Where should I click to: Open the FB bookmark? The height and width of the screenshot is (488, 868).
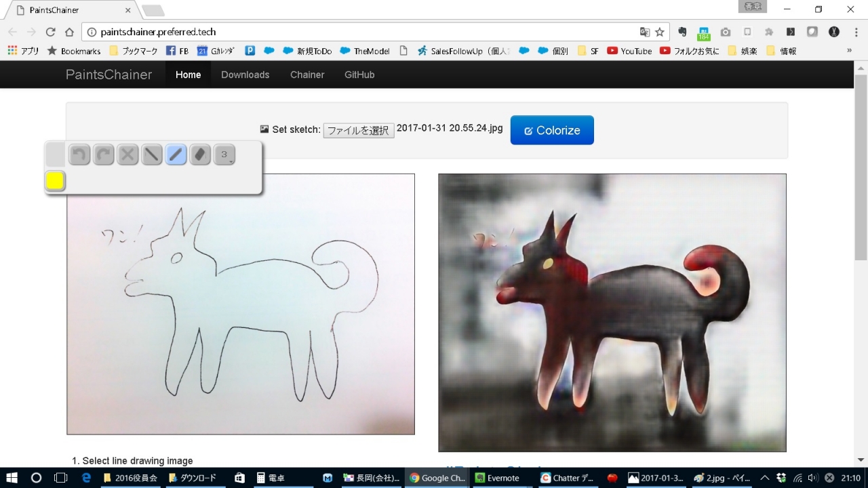178,51
